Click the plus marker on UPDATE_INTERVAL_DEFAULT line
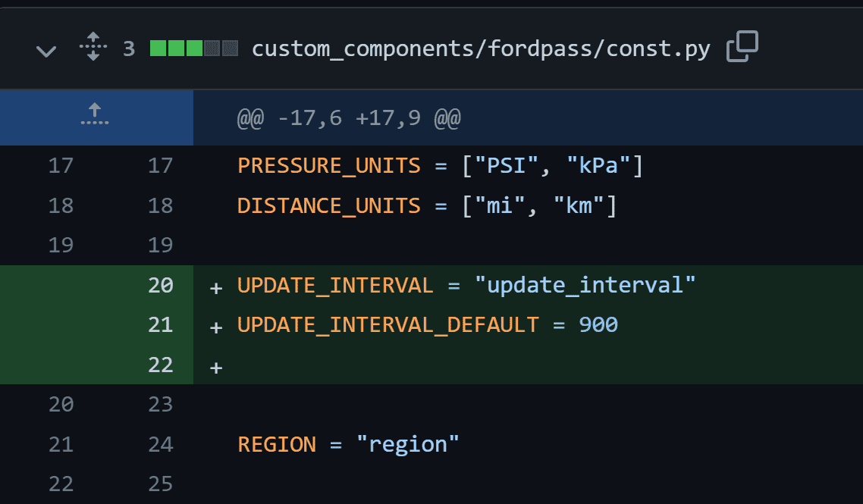The height and width of the screenshot is (504, 863). coord(215,327)
